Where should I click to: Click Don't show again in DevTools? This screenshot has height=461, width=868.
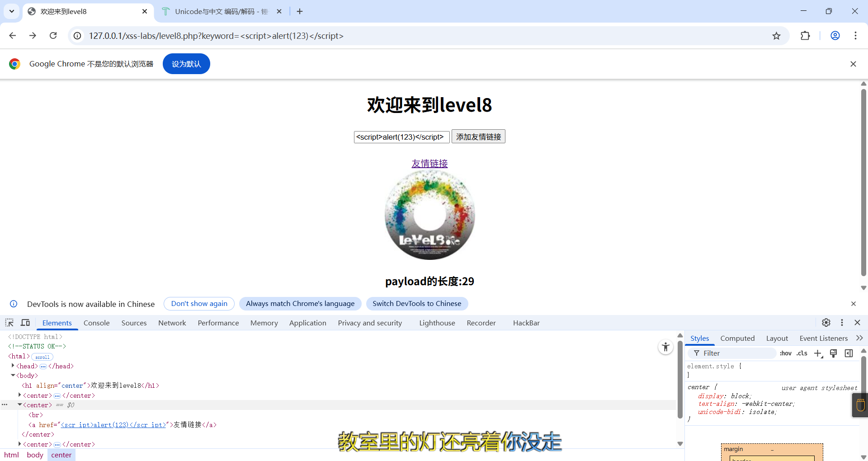199,304
